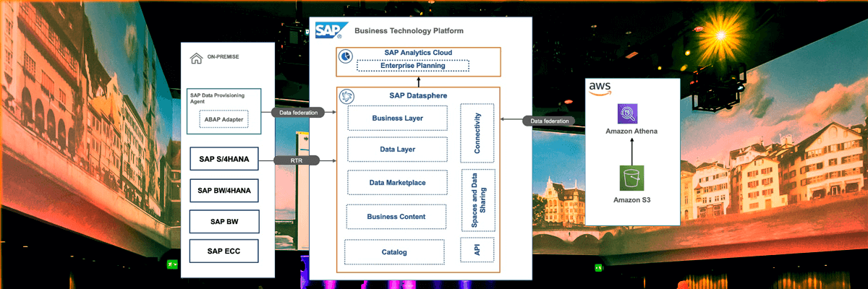
Task: Select the API box
Action: coord(477,250)
